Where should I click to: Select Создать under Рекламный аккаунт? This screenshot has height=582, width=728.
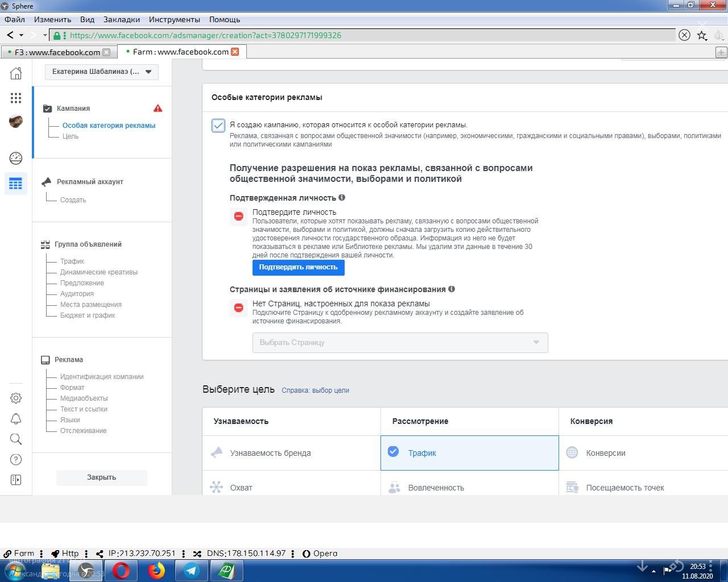click(73, 200)
